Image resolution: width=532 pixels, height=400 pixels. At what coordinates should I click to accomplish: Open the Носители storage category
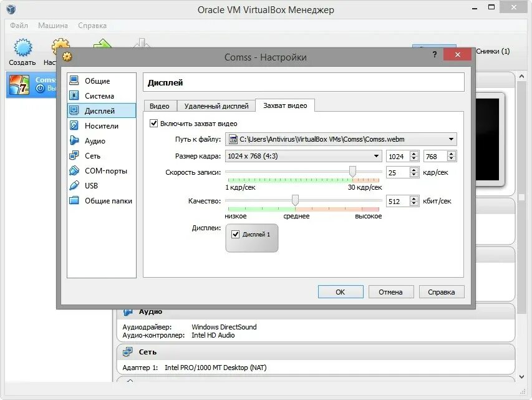tap(102, 125)
